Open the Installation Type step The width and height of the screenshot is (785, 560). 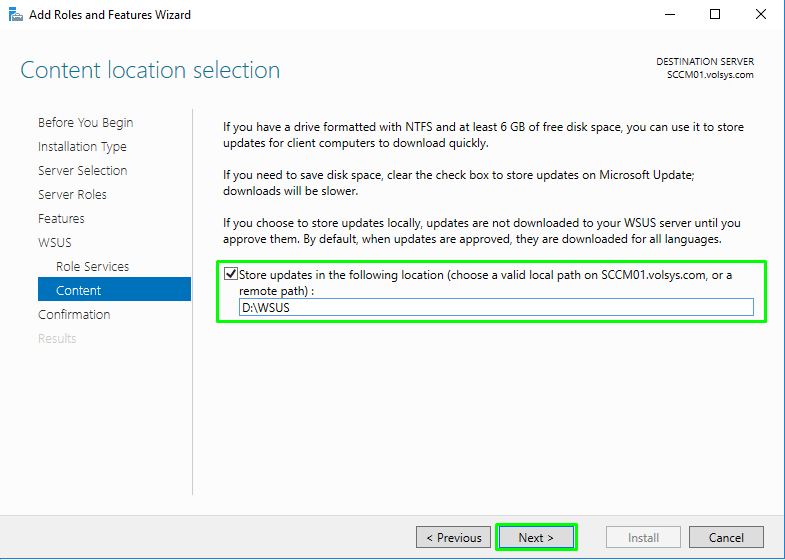(x=82, y=146)
